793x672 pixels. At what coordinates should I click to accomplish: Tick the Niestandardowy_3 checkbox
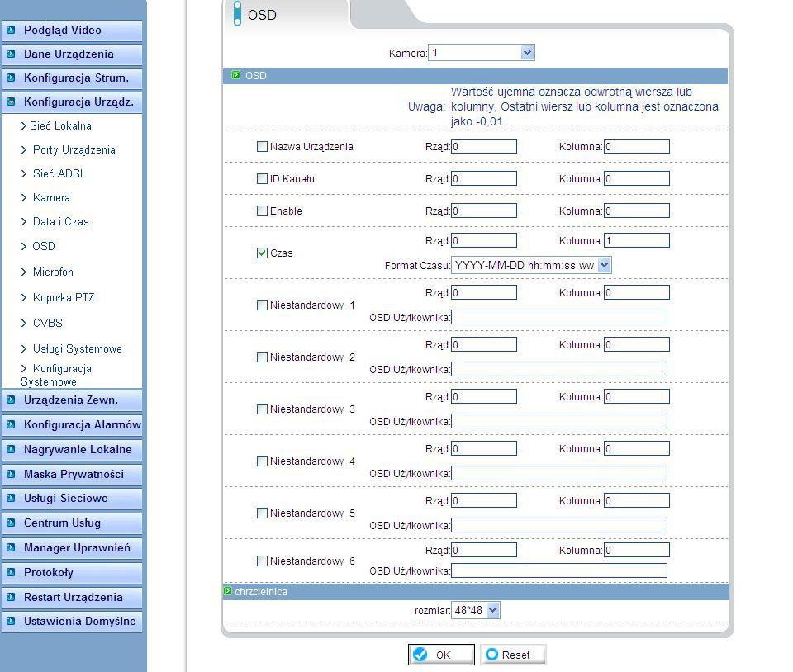[262, 409]
